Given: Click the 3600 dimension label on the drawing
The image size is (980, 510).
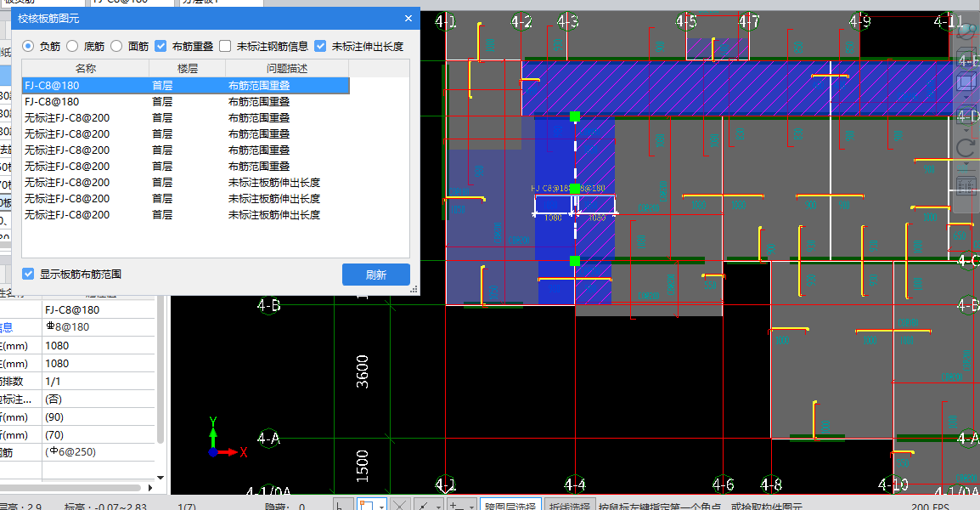Looking at the screenshot, I should (363, 371).
